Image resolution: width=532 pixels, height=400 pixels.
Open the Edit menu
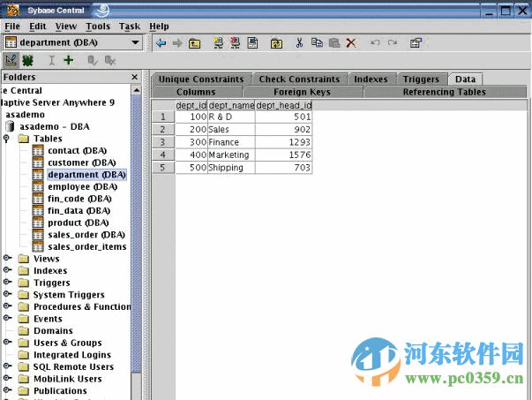[37, 26]
